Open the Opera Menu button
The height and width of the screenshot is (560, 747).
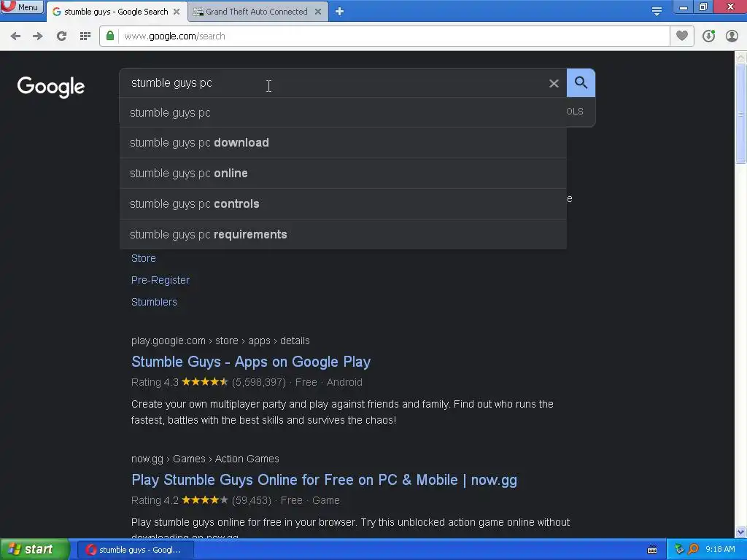click(21, 7)
